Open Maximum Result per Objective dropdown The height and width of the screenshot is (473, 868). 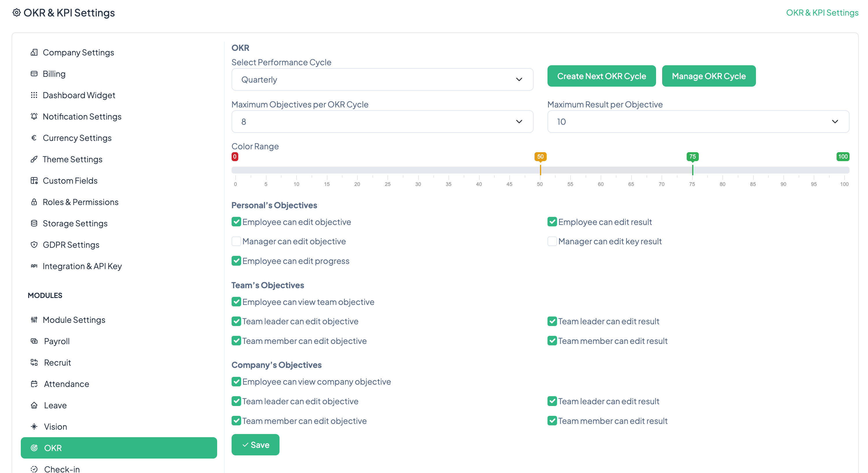point(698,122)
